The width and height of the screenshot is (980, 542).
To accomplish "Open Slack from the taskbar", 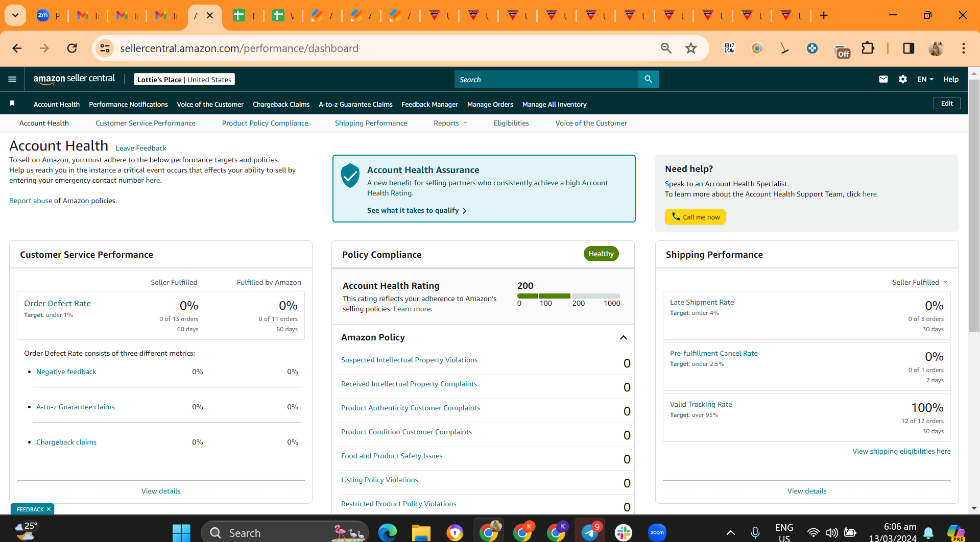I will coord(623,533).
